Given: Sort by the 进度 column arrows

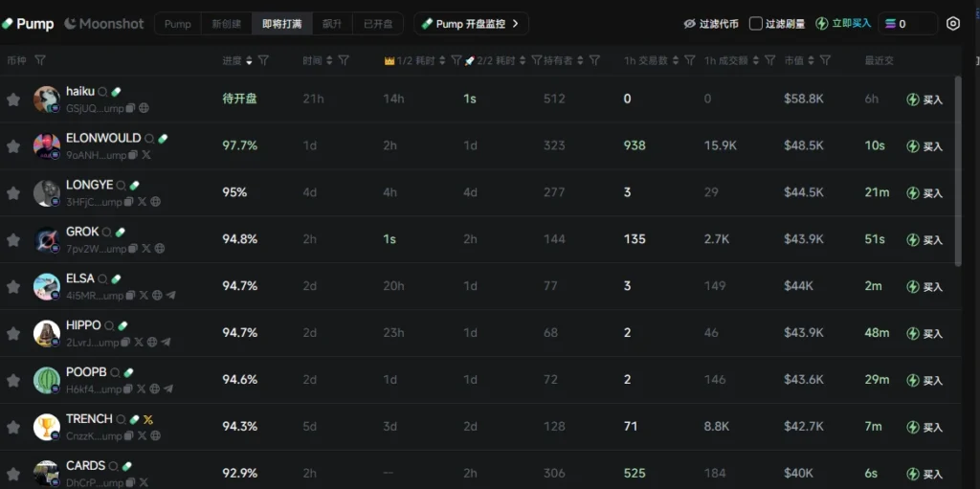Looking at the screenshot, I should click(x=250, y=60).
